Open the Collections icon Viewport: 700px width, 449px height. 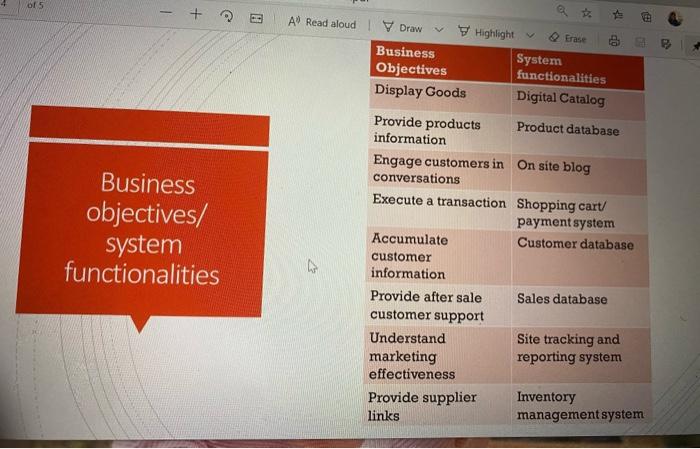pos(646,17)
